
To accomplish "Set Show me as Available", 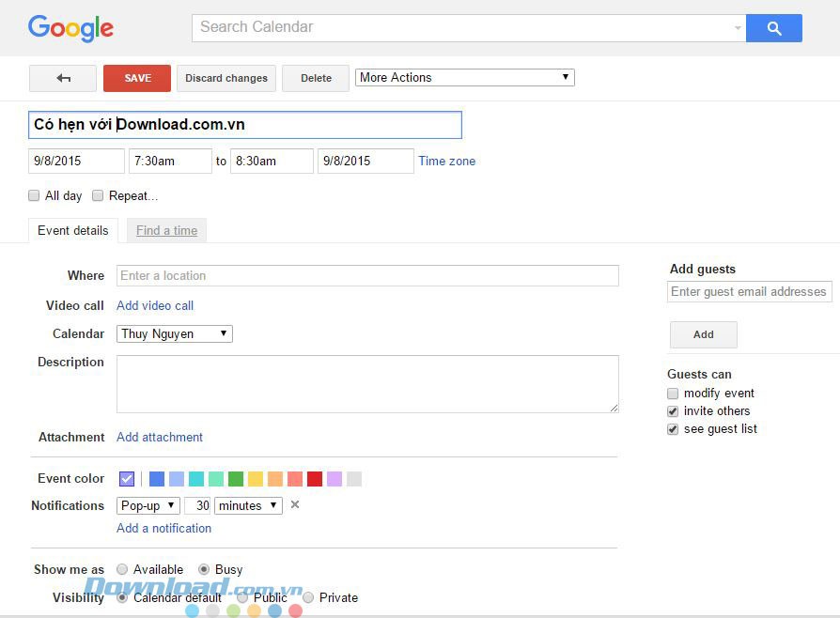I will point(122,569).
